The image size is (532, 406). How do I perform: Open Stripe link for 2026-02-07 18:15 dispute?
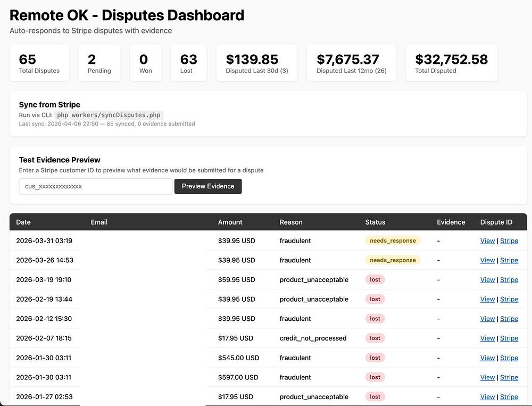click(509, 338)
